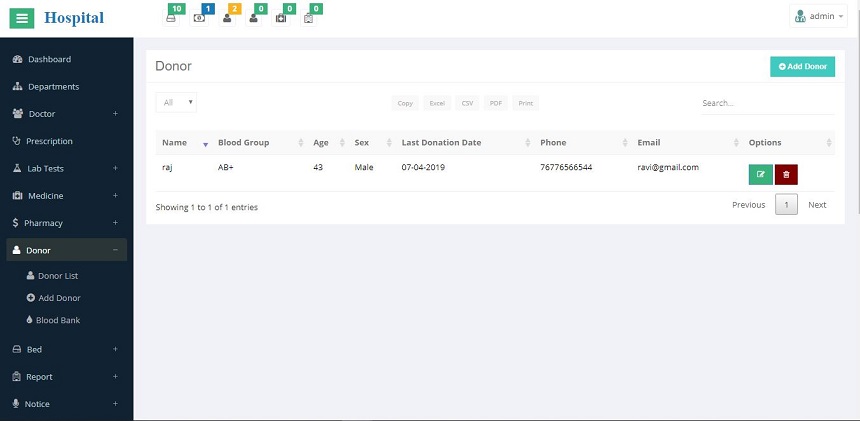Expand the Doctor submenu plus sign

tap(115, 113)
